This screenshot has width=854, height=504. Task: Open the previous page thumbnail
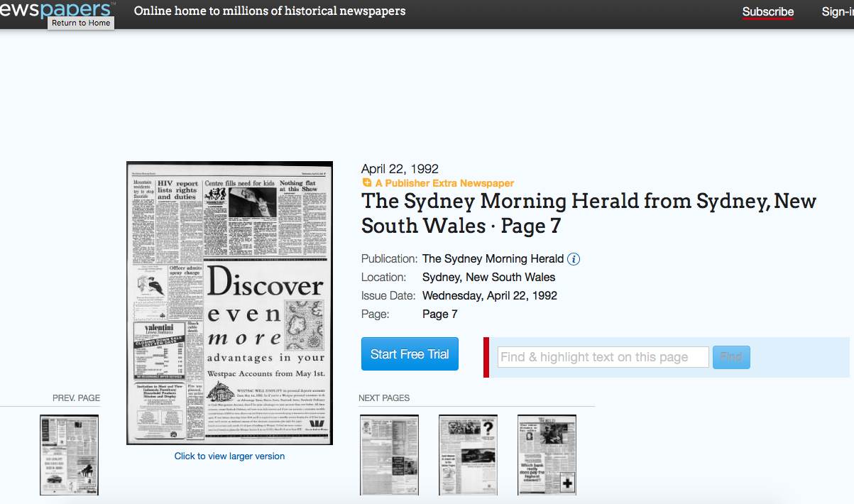[x=69, y=454]
